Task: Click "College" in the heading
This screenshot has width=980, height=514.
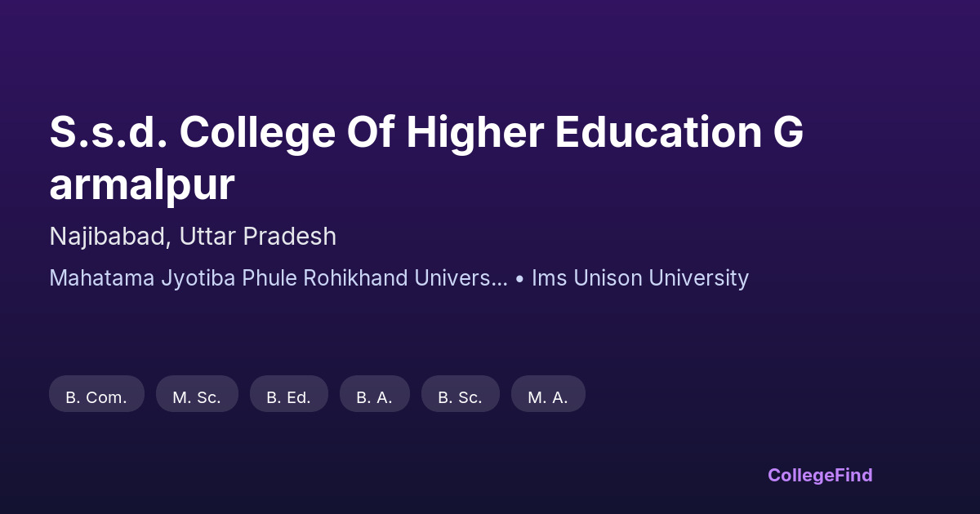Action: (257, 132)
